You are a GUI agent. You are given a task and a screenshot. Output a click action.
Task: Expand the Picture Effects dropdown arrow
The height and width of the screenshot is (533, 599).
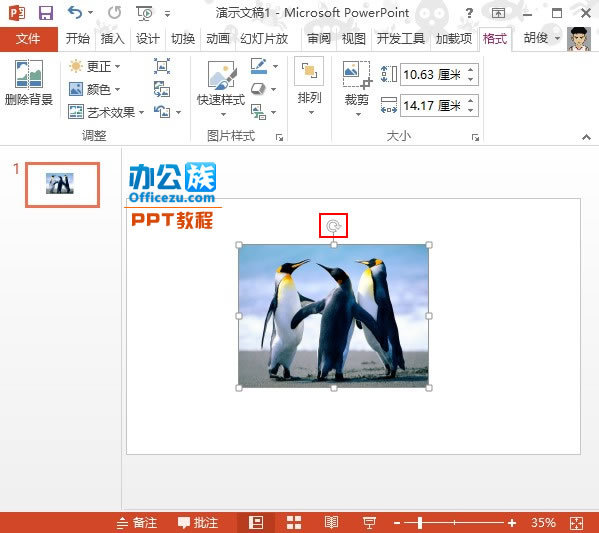274,89
